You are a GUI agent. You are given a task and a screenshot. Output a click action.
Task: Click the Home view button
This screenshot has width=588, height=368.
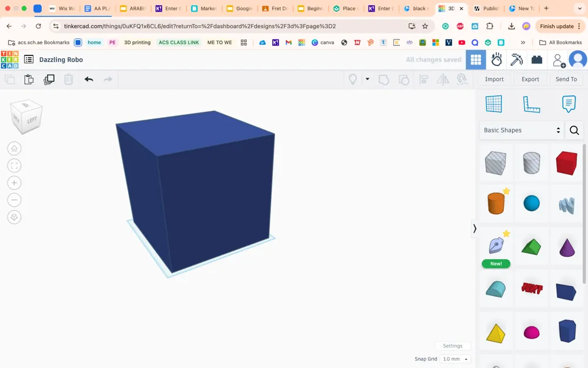(14, 149)
